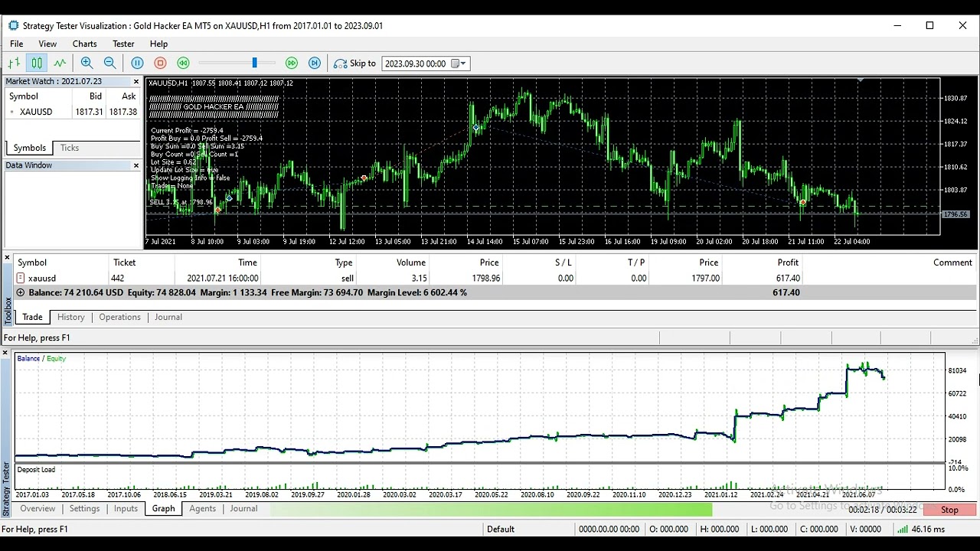
Task: Click the Default profile in status bar
Action: [x=501, y=529]
